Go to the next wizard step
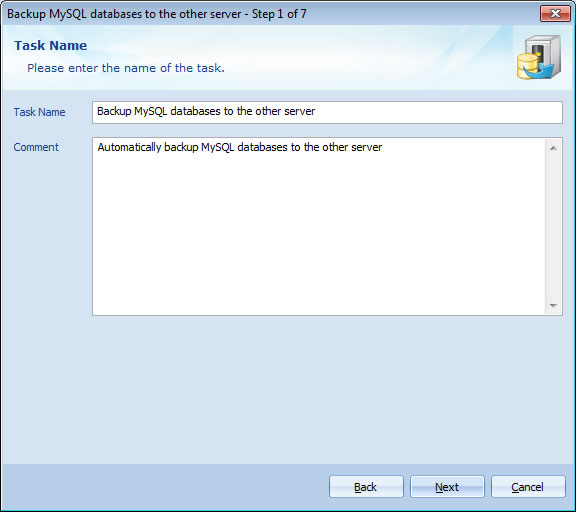Image resolution: width=576 pixels, height=512 pixels. coord(447,487)
